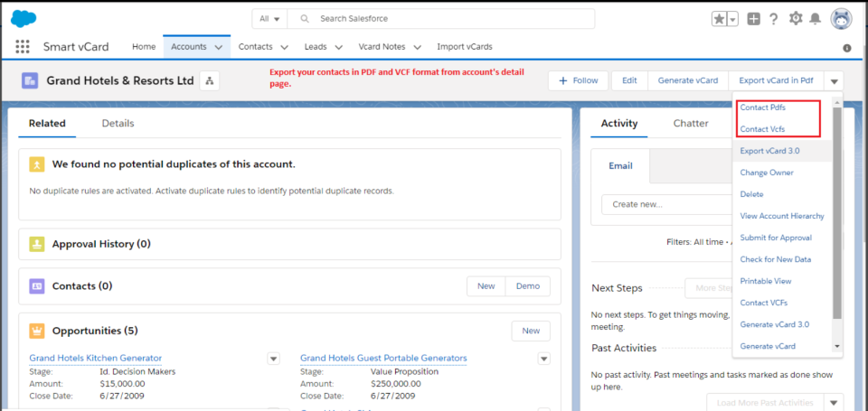Screen dimensions: 868x411
Task: Focus the Search Salesforce field
Action: coord(440,19)
